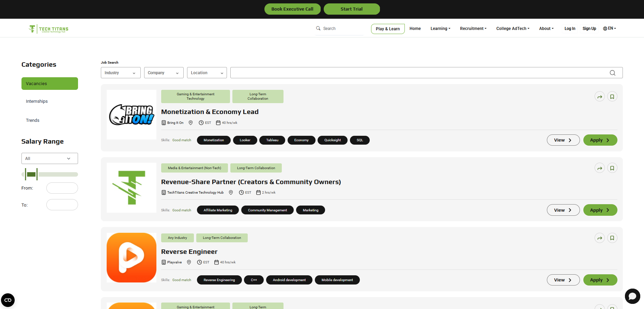Apply to the Reverse Engineer position
644x309 pixels.
pos(600,280)
